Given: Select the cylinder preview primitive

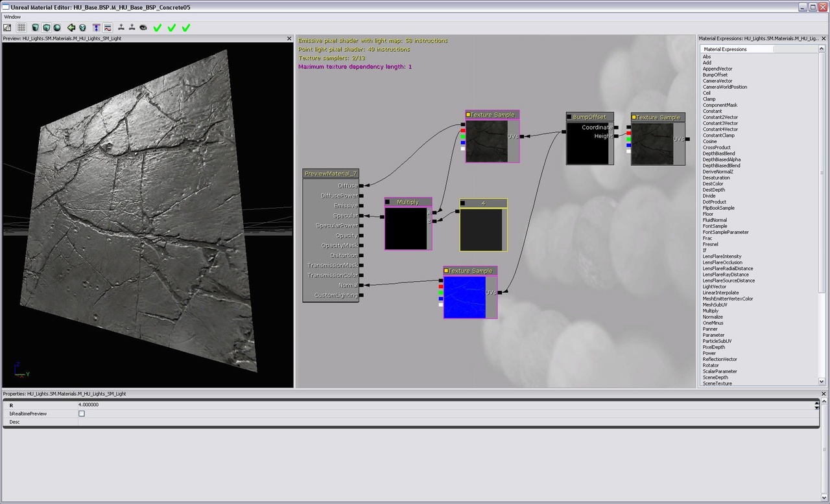Looking at the screenshot, I should (35, 27).
